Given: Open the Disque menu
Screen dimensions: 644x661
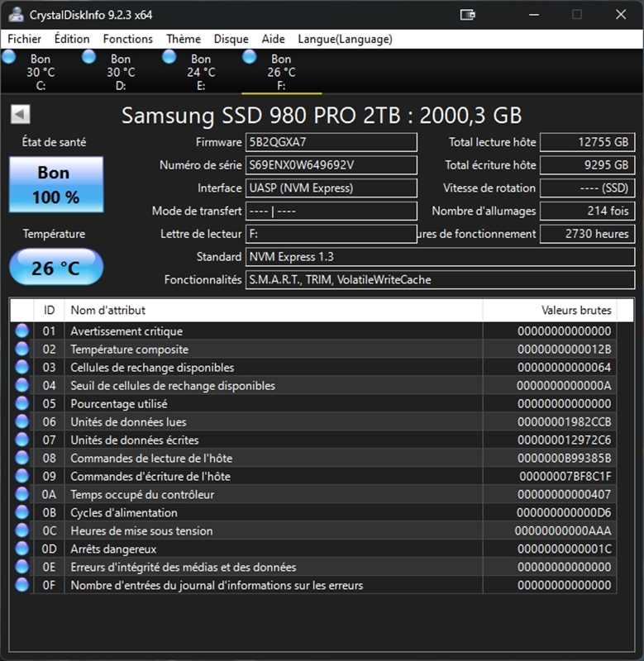Looking at the screenshot, I should click(231, 39).
